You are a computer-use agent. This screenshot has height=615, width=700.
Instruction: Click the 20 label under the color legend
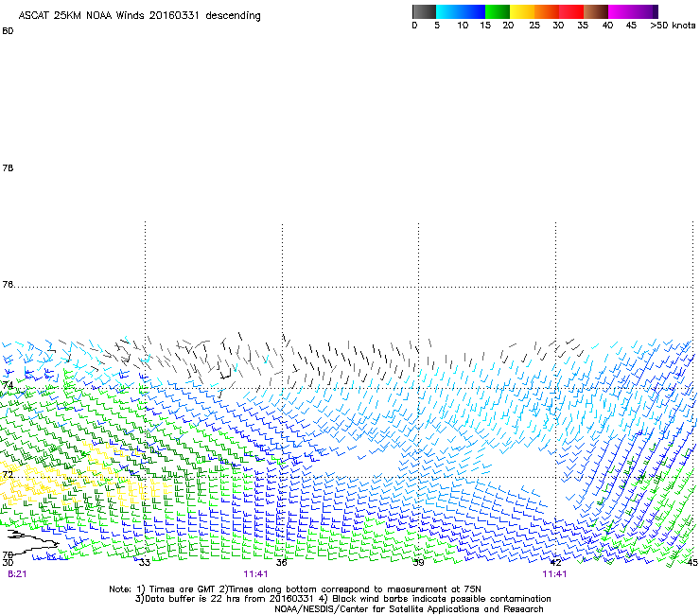[x=508, y=26]
